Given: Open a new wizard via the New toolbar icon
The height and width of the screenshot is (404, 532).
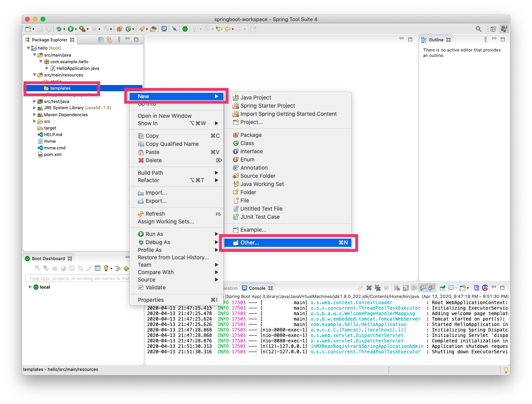Looking at the screenshot, I should pos(28,28).
